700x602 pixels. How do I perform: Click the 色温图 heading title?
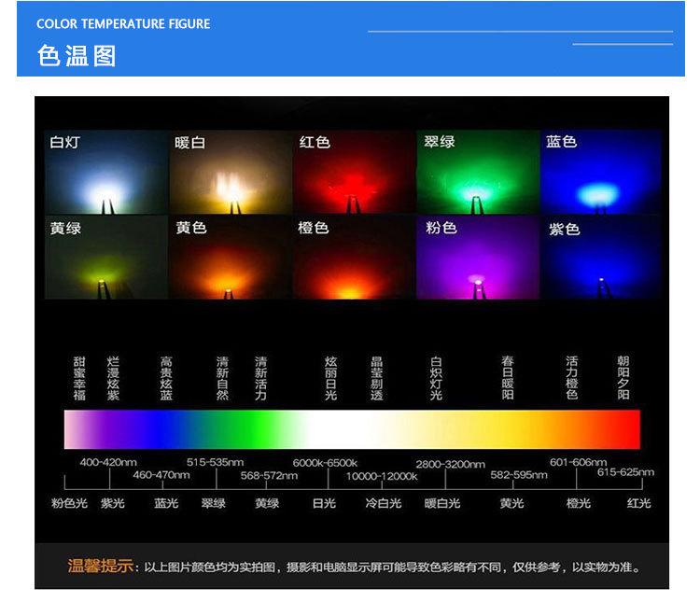click(x=77, y=56)
